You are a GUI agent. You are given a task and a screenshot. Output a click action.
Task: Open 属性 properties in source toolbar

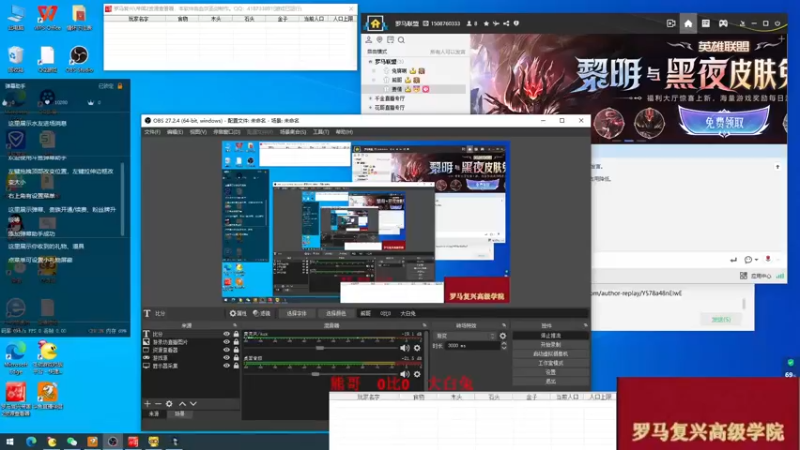[238, 313]
